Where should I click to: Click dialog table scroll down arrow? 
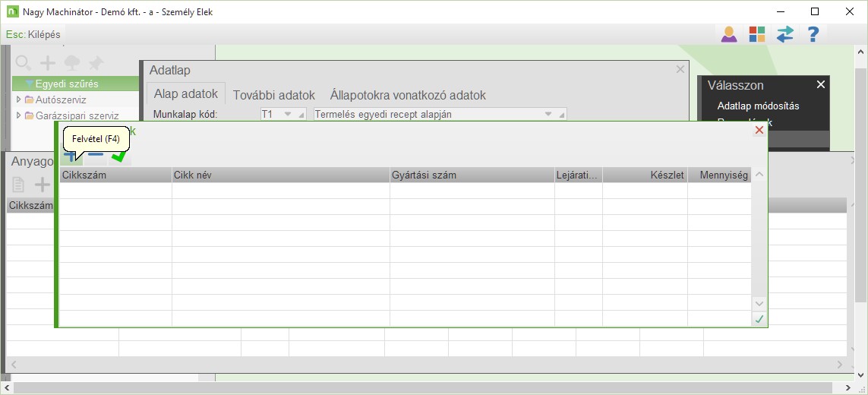[759, 304]
